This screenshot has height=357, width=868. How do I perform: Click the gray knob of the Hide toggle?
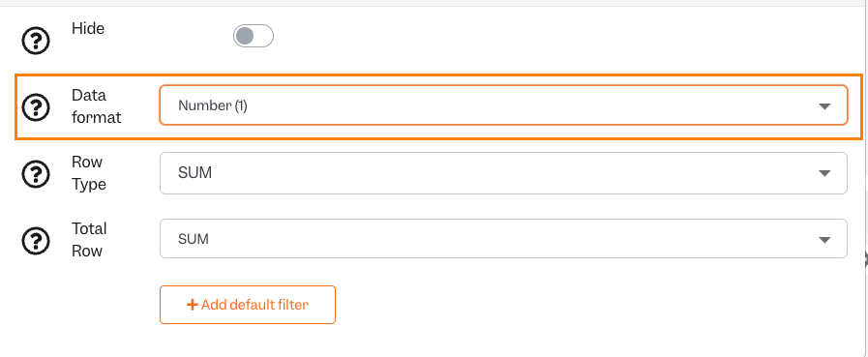[x=244, y=36]
